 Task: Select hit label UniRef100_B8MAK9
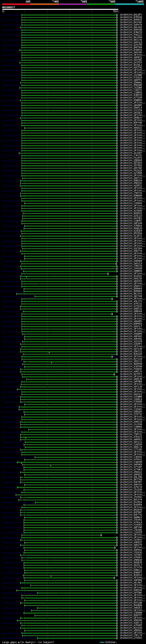click(x=131, y=289)
